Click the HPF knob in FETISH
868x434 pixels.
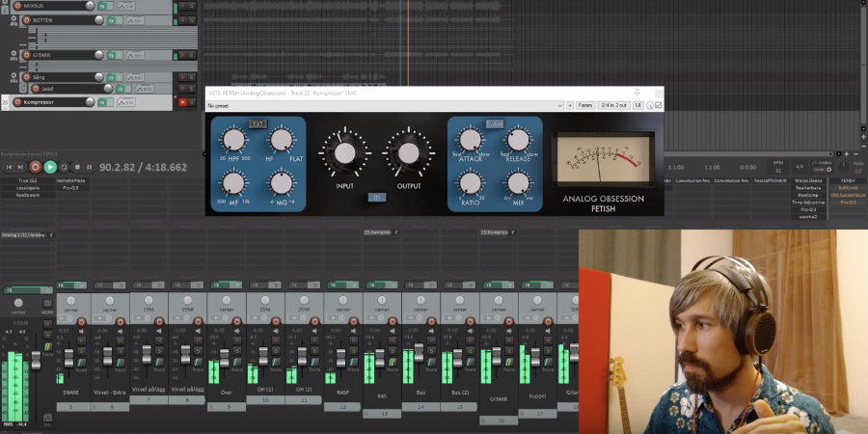[233, 140]
